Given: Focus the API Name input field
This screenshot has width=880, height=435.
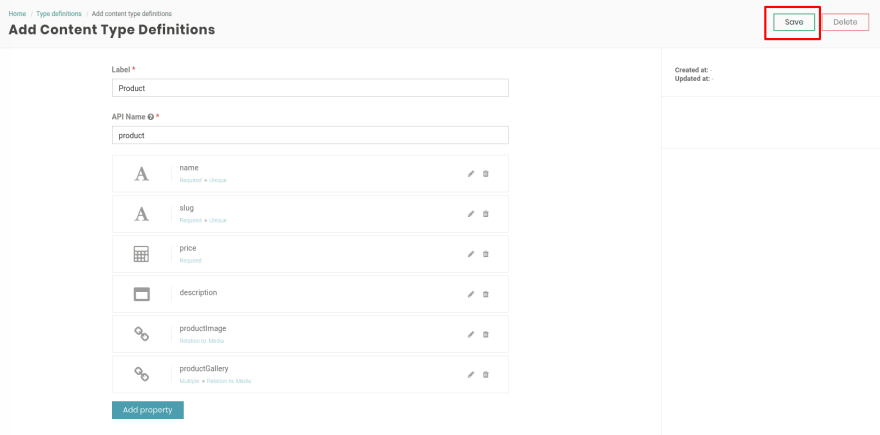Looking at the screenshot, I should coord(310,135).
